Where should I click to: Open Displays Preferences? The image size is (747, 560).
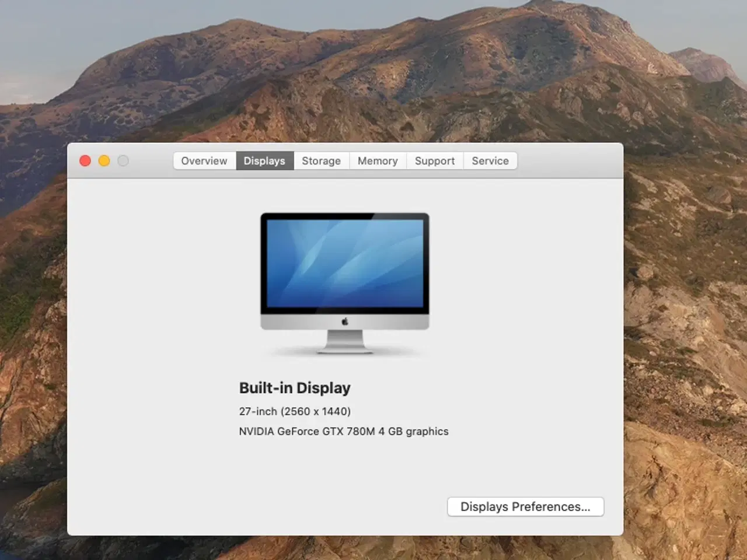(x=525, y=506)
